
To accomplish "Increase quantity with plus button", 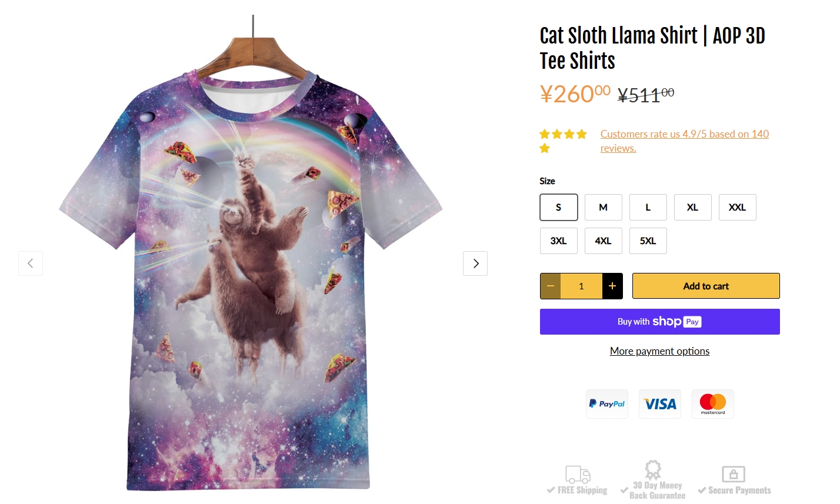I will [612, 286].
